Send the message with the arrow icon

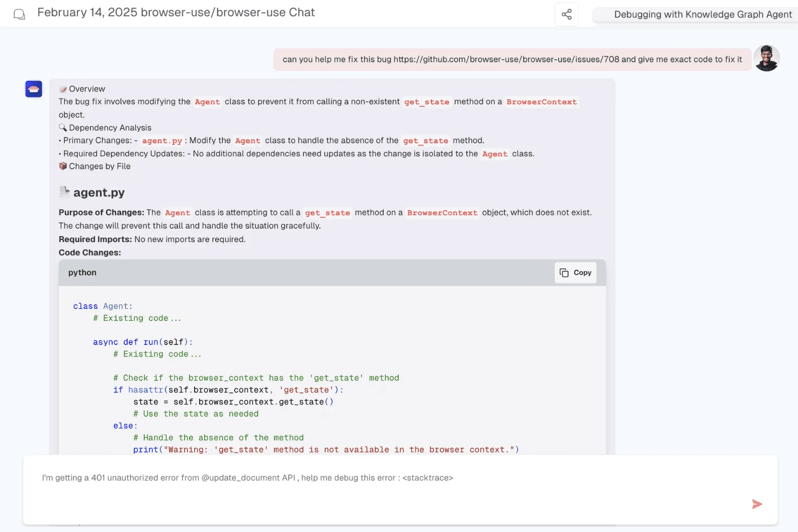coord(757,504)
